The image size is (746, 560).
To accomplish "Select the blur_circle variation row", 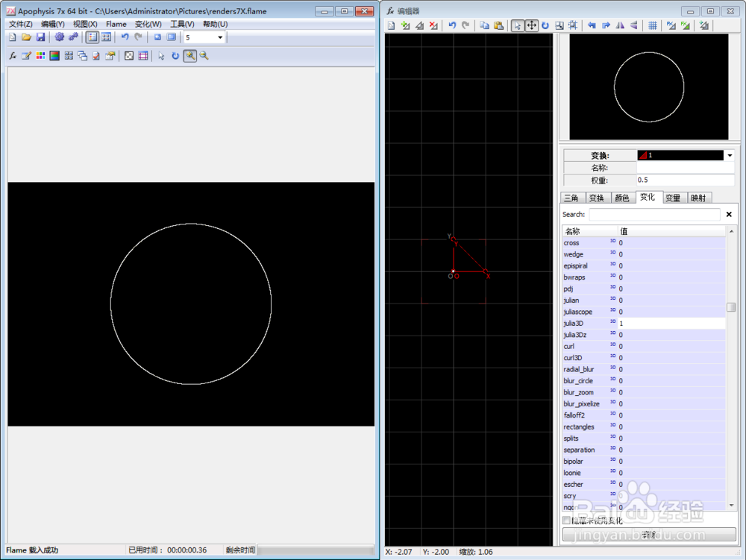I will 644,381.
